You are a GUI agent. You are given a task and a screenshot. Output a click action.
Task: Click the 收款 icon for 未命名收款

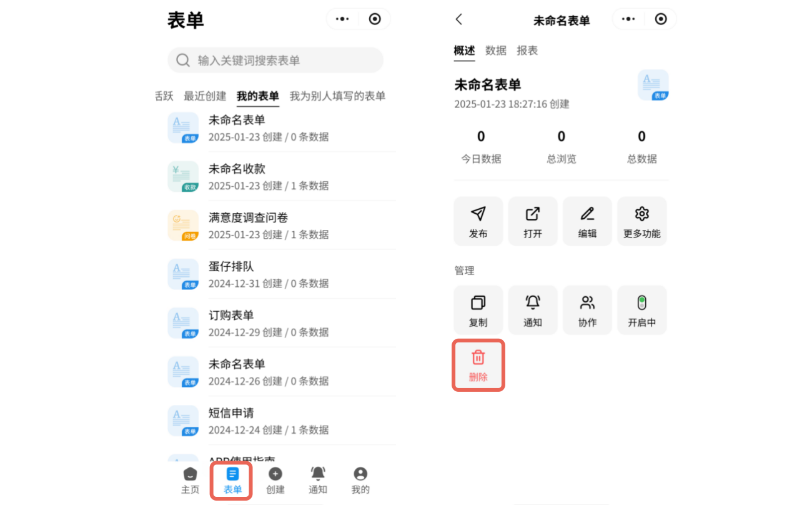tap(183, 176)
